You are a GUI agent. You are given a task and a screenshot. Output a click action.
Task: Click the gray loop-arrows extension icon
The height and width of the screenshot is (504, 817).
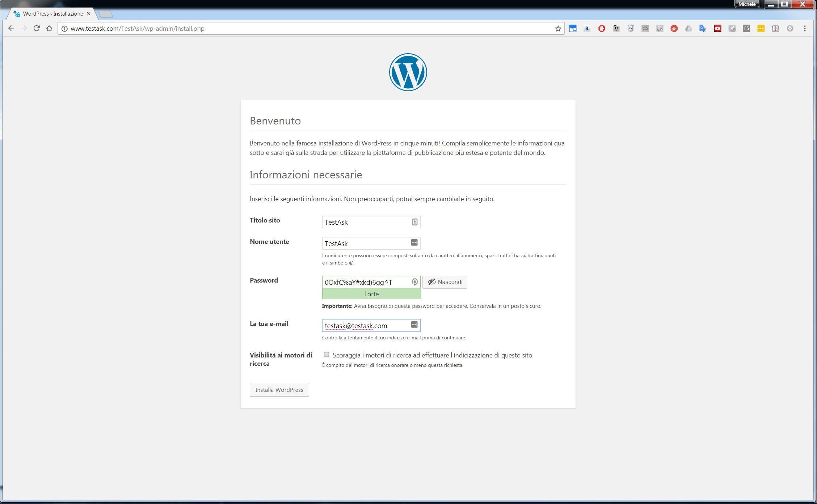(x=645, y=29)
